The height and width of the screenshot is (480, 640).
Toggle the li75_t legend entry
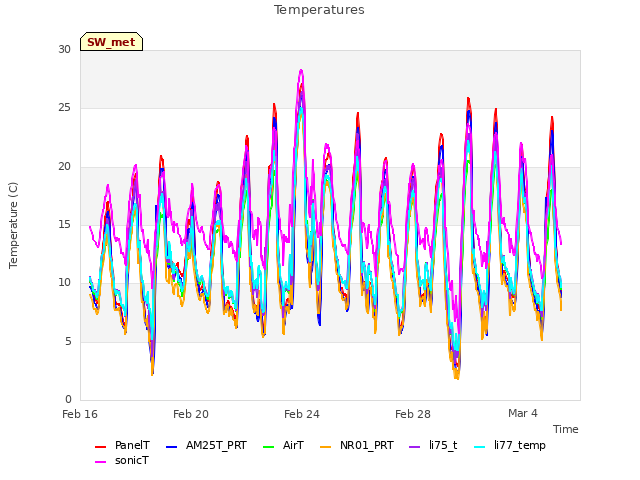(x=433, y=445)
